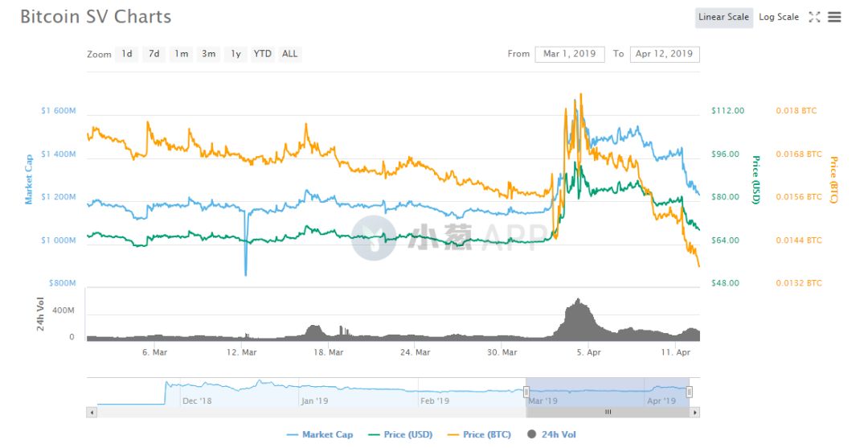
Task: Set zoom range to ALL
Action: 289,54
